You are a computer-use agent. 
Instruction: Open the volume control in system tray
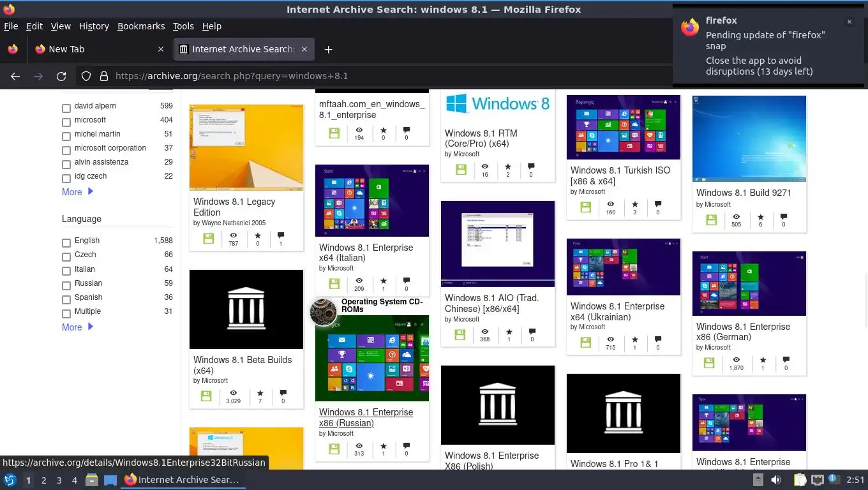[776, 480]
